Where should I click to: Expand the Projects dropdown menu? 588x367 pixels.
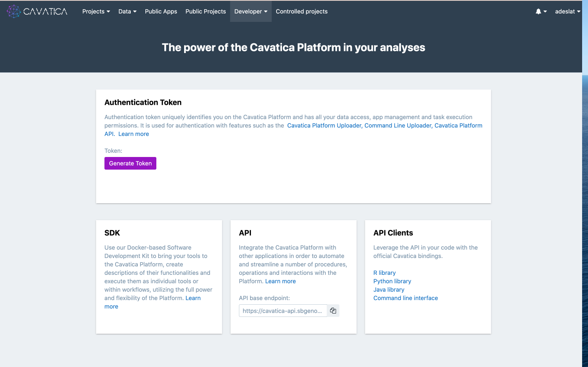click(96, 11)
